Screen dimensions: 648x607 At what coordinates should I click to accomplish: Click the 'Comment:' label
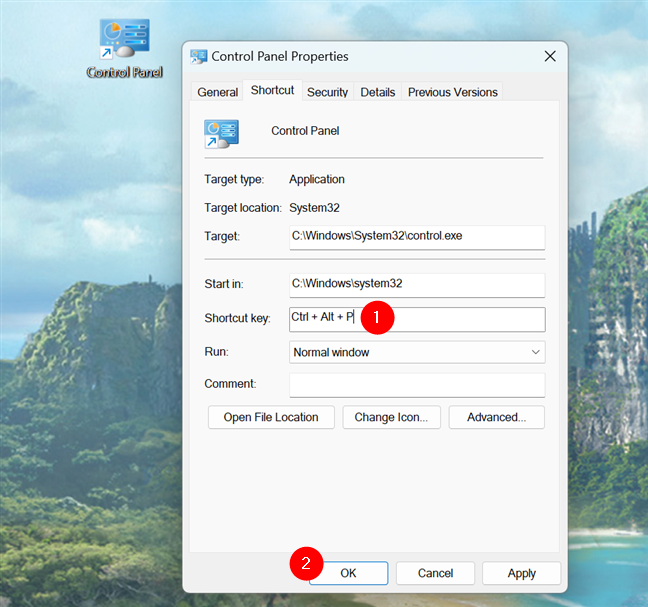click(x=230, y=384)
